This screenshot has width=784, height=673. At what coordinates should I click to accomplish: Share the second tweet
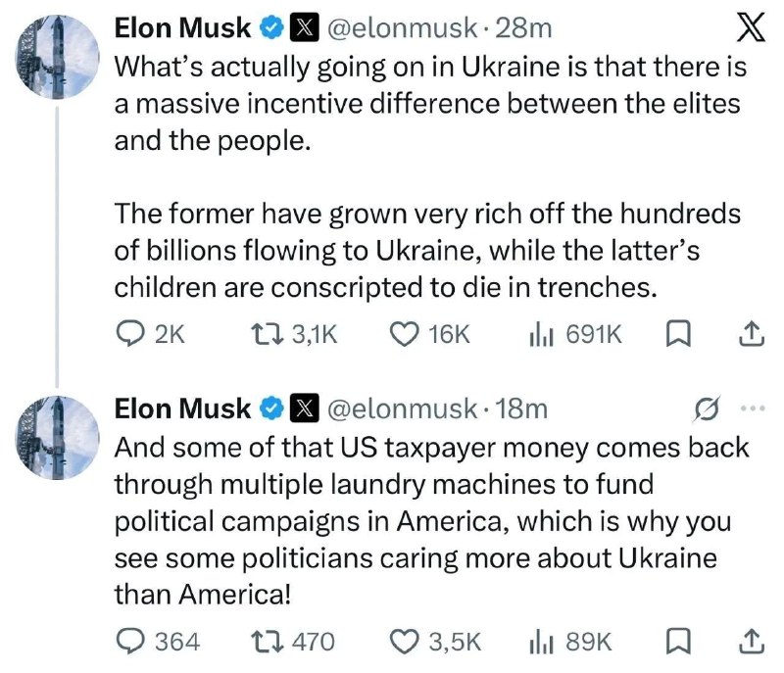pos(752,642)
